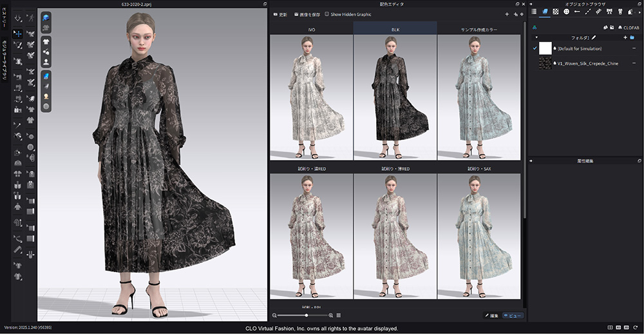Click the zoom-in magnifier icon

pos(331,315)
